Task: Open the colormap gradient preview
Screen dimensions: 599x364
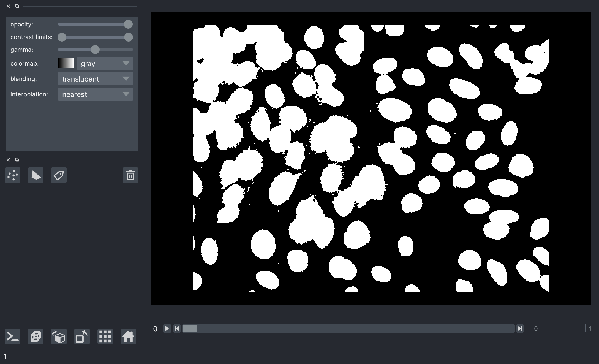Action: [x=66, y=63]
